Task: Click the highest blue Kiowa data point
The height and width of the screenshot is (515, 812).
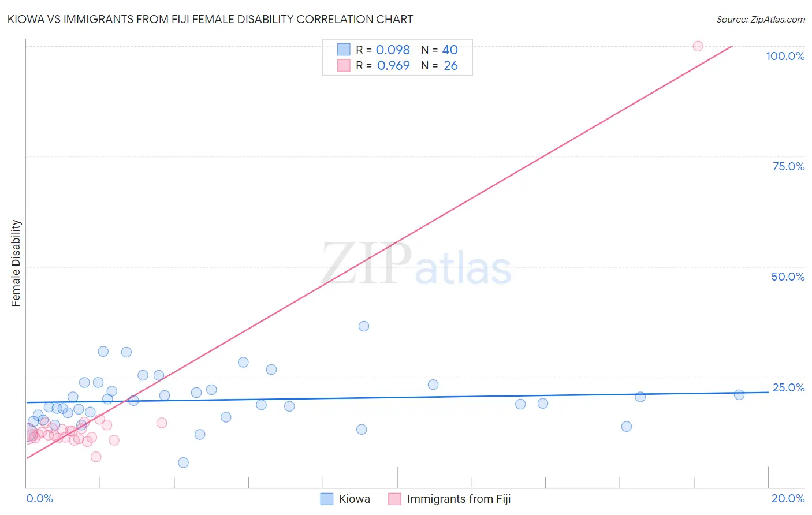Action: (x=364, y=326)
